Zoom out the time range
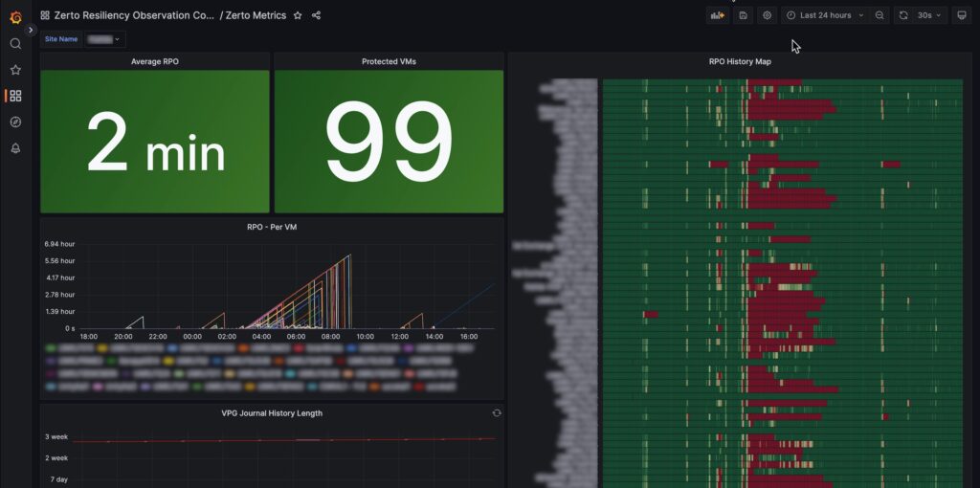The image size is (980, 488). [880, 15]
